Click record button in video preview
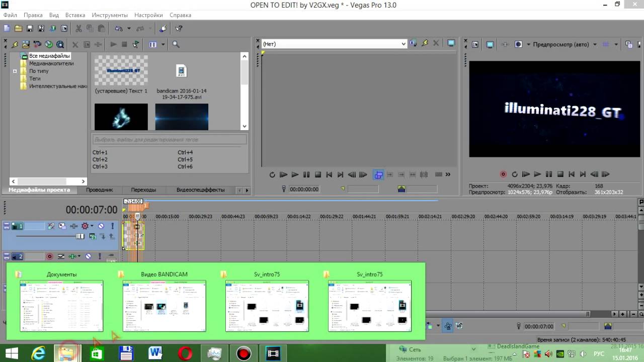This screenshot has width=644, height=362. (503, 174)
